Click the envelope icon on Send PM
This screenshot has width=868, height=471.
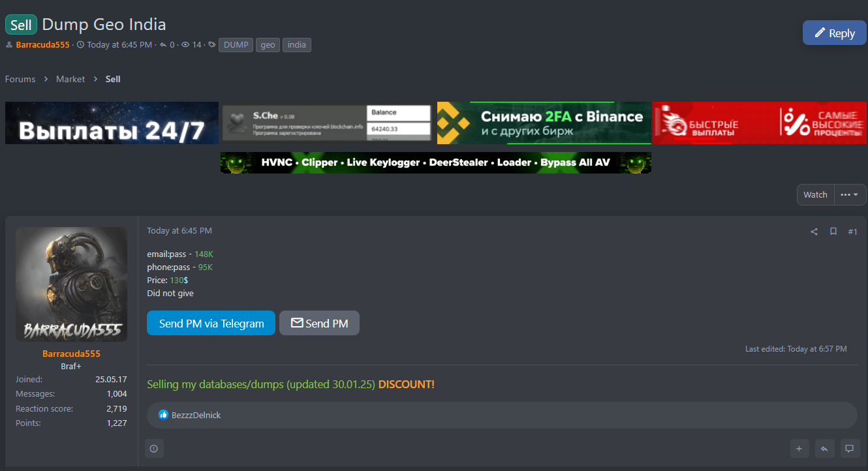[x=297, y=323]
